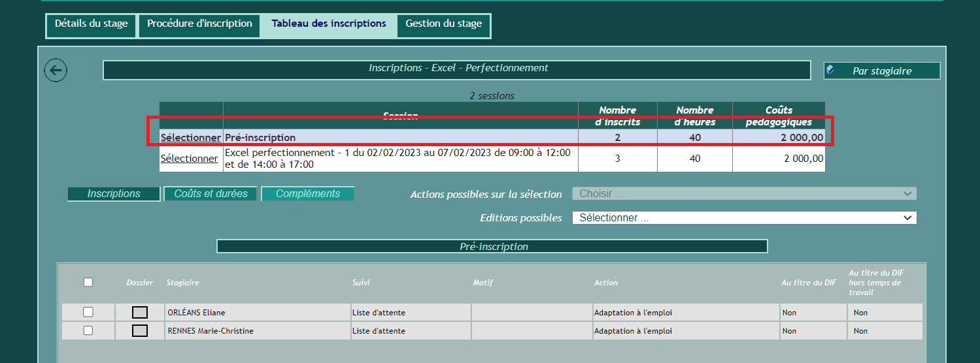The image size is (980, 363).
Task: Click the Suivi cell for ORLÉANS Eliane
Action: coord(410,313)
